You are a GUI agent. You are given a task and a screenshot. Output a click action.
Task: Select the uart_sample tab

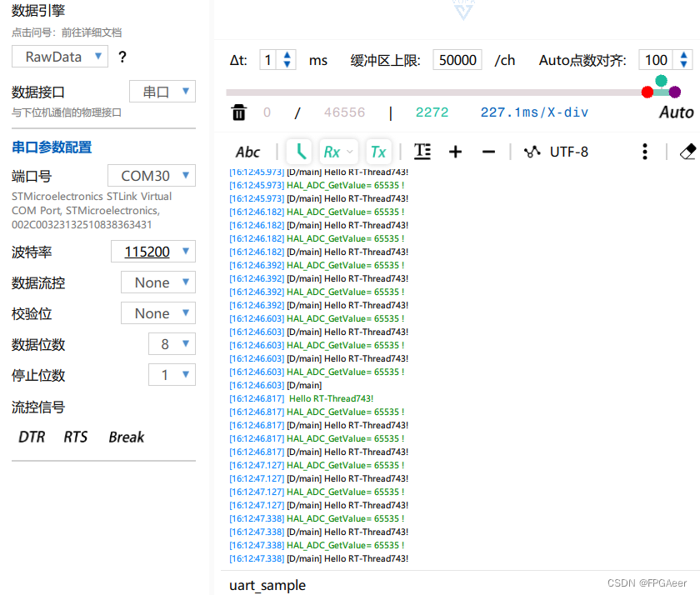pyautogui.click(x=267, y=585)
